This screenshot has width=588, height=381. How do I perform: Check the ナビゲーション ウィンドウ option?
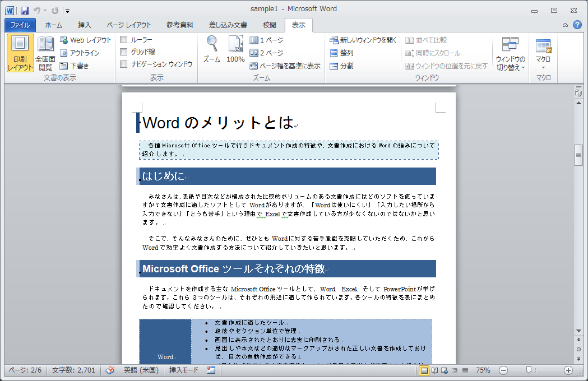(x=124, y=64)
